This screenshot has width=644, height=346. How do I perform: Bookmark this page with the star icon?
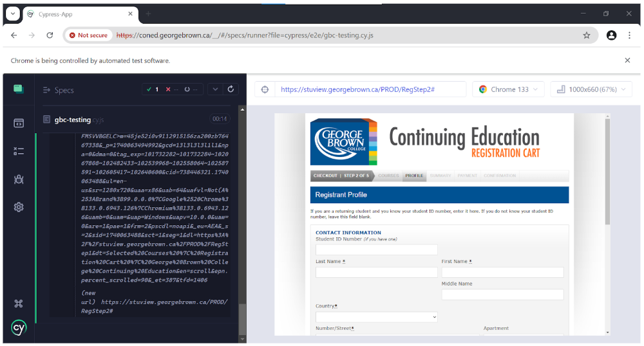tap(587, 35)
